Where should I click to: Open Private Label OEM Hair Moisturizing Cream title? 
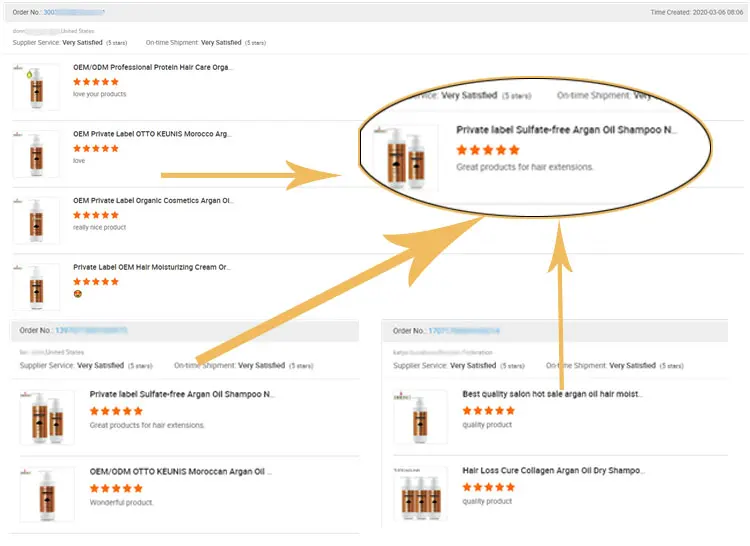click(x=152, y=267)
